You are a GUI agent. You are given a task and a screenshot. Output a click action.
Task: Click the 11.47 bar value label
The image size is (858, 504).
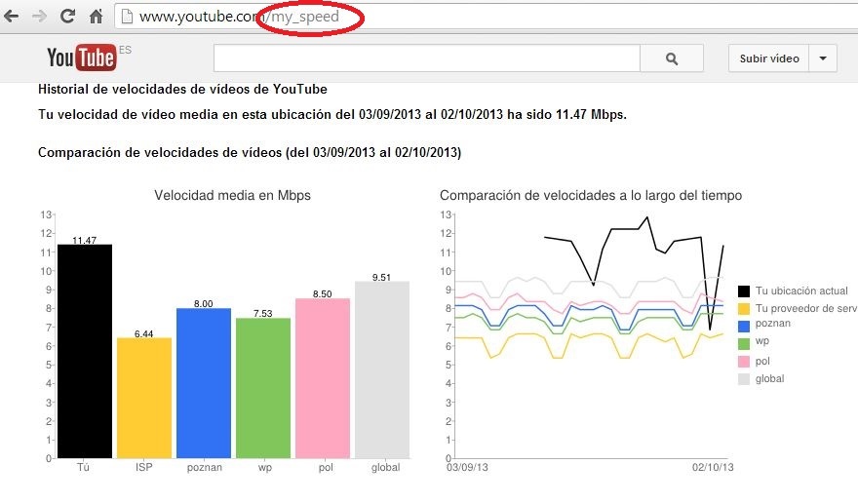(x=84, y=240)
